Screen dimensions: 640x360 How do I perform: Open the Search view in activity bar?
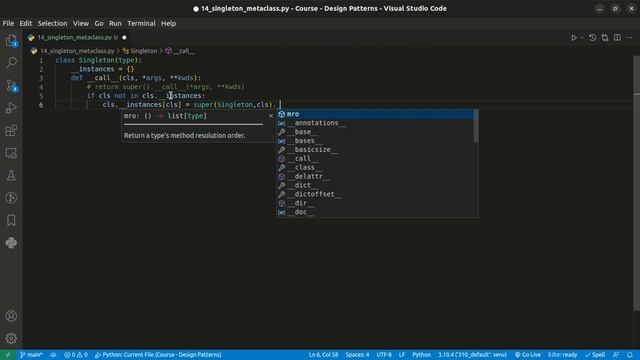(x=11, y=62)
